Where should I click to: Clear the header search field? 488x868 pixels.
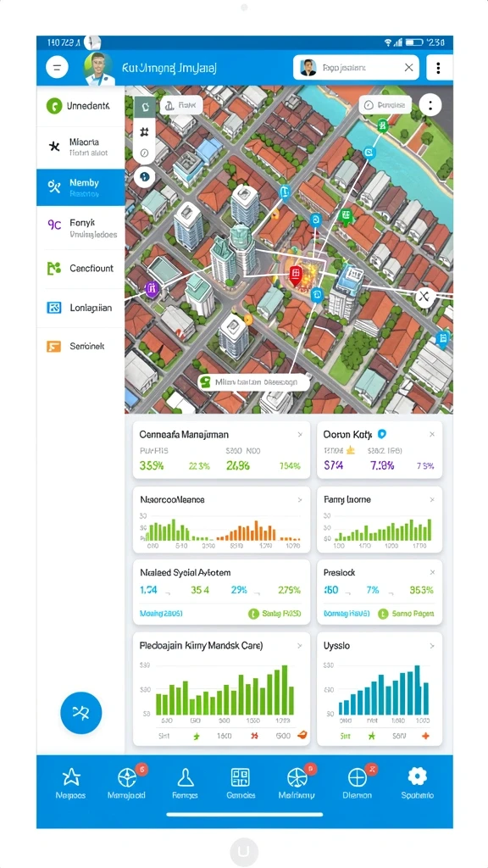click(x=408, y=68)
